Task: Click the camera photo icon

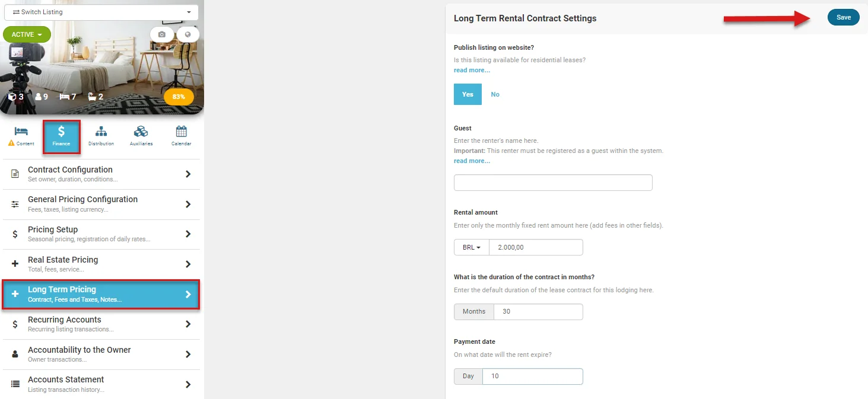Action: click(x=162, y=34)
